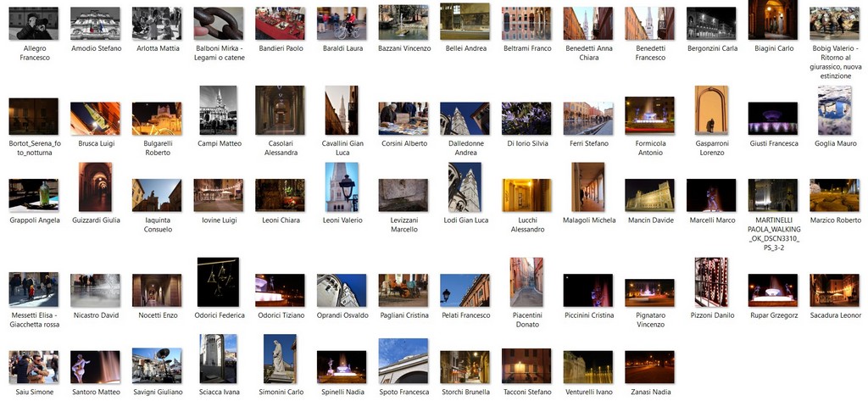Select the Giusti Francesca thumbnail
The width and height of the screenshot is (868, 401).
[x=773, y=119]
